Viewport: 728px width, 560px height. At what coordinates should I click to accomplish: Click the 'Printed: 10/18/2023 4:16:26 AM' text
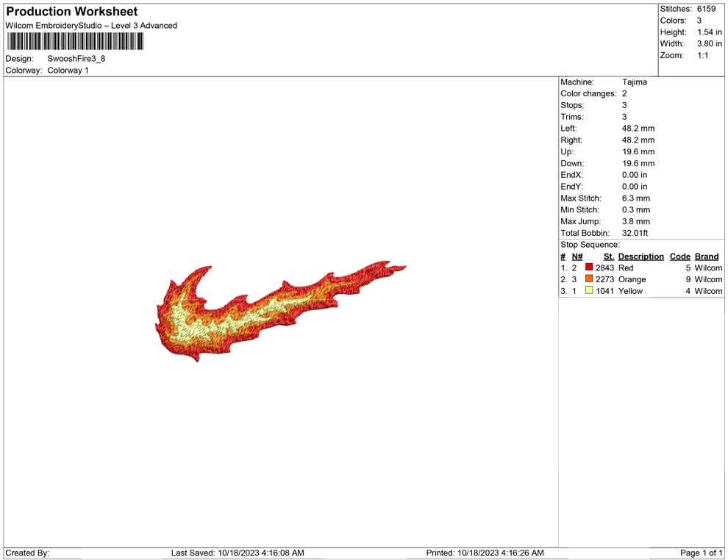pyautogui.click(x=485, y=553)
